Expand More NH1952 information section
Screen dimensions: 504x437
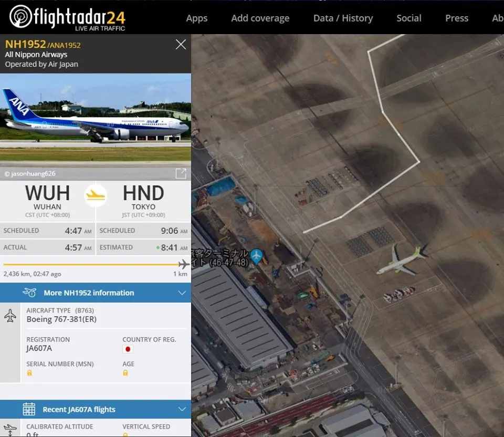96,293
